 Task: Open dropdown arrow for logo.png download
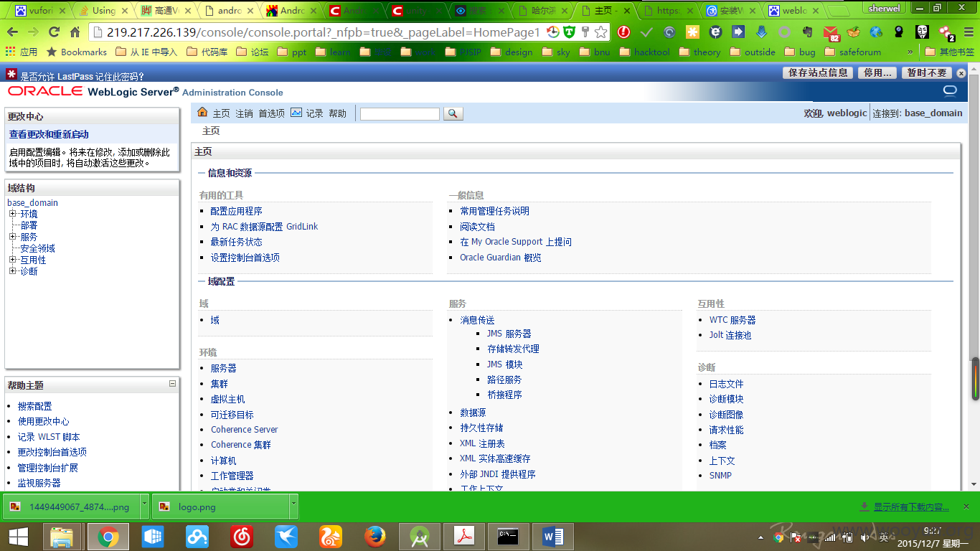293,506
